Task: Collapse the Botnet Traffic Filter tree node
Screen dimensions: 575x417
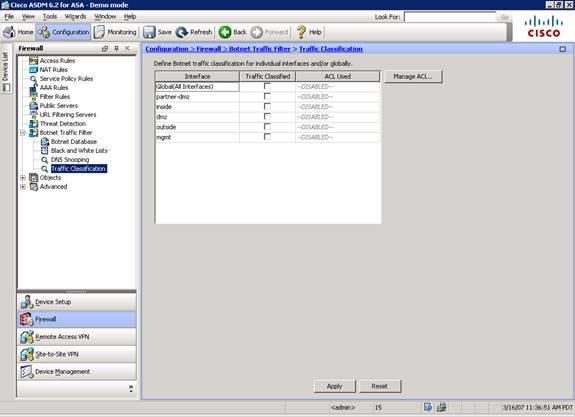Action: 23,133
